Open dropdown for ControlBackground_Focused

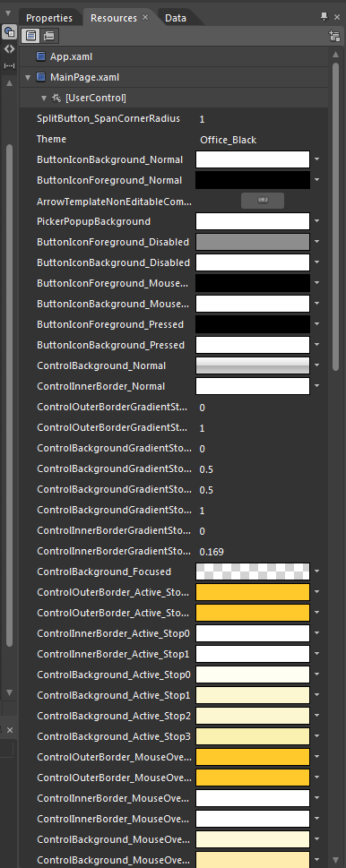point(316,572)
